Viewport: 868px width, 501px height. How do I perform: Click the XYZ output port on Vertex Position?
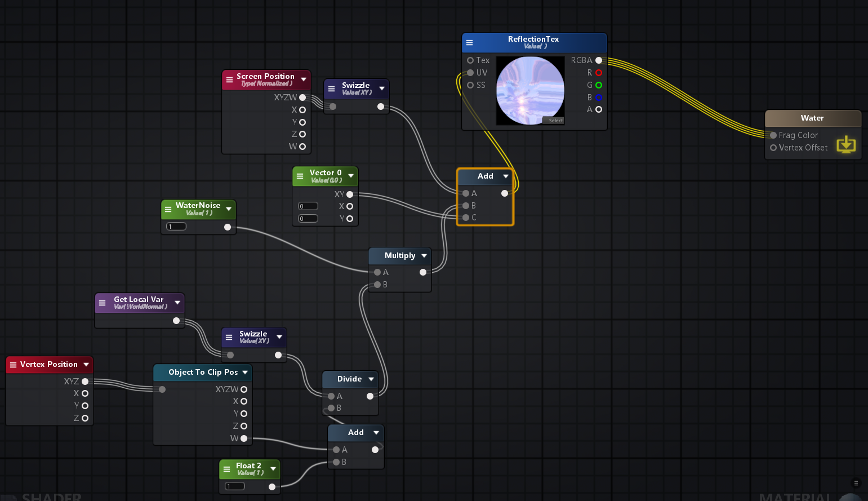[85, 382]
